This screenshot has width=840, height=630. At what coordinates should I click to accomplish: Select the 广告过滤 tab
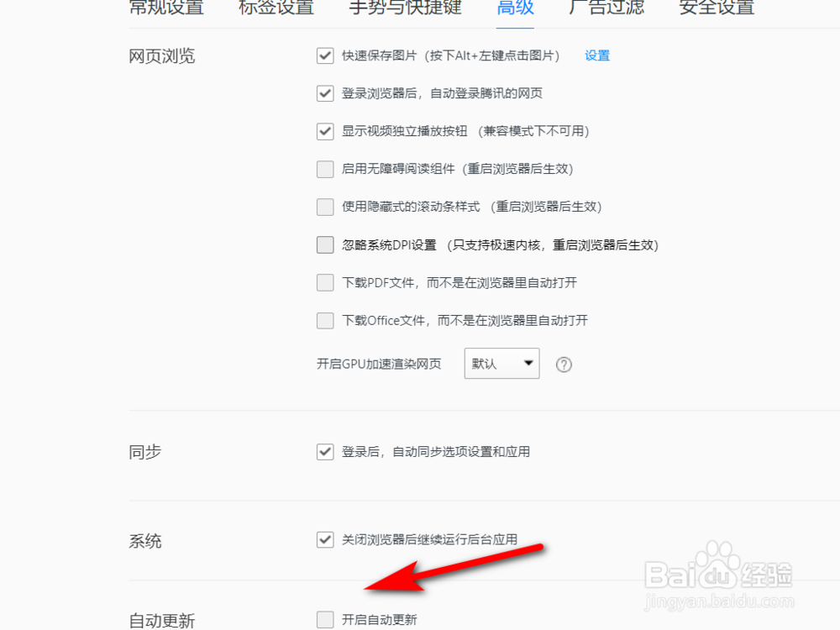point(606,8)
